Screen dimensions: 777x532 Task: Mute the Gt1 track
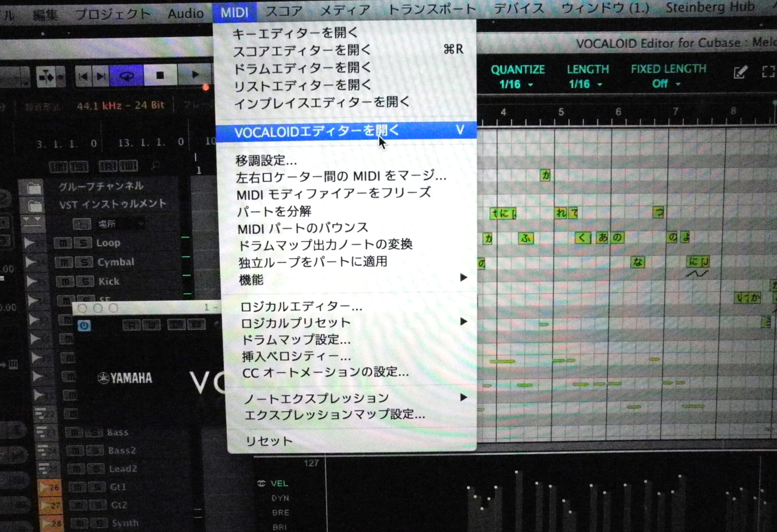[x=78, y=487]
